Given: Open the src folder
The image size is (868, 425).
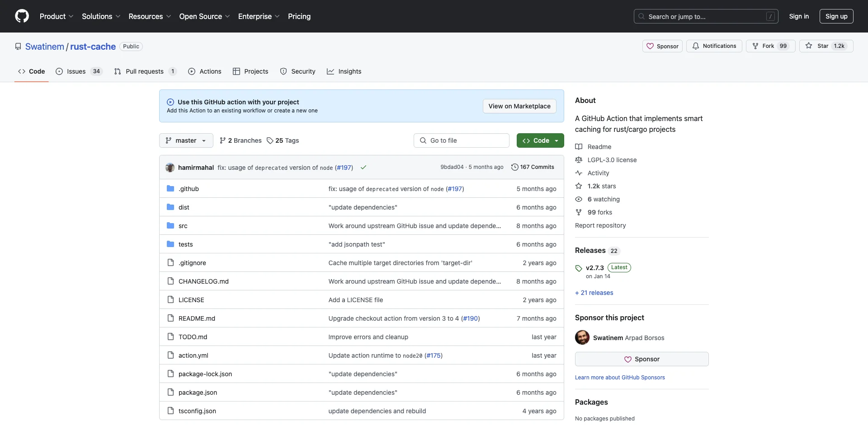Looking at the screenshot, I should [x=183, y=226].
